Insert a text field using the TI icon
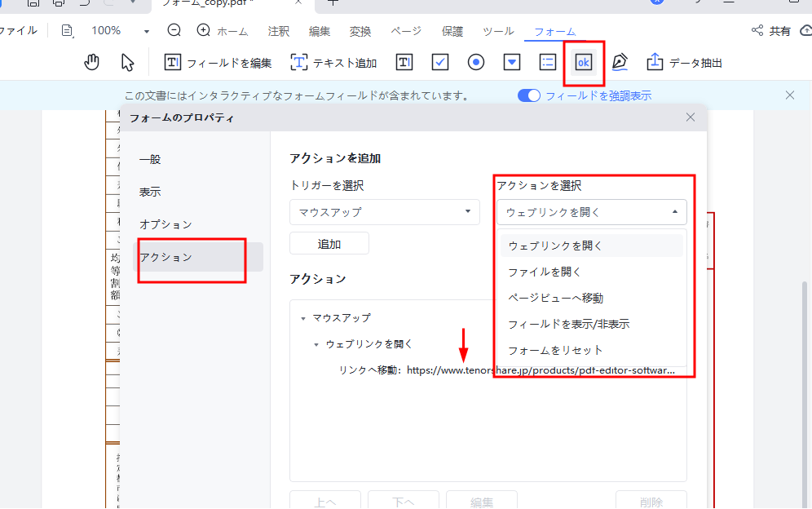 click(x=404, y=61)
